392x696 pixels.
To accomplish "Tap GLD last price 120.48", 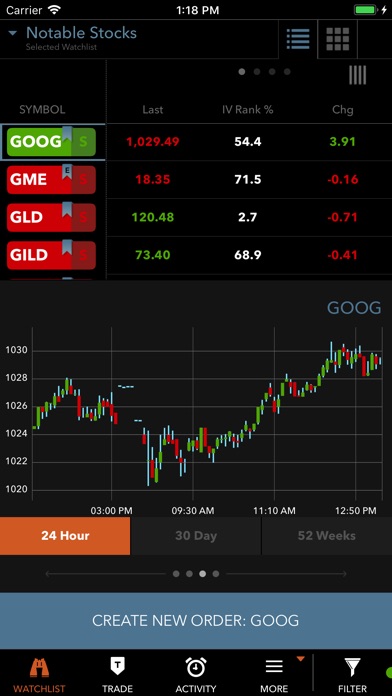I will tap(153, 218).
